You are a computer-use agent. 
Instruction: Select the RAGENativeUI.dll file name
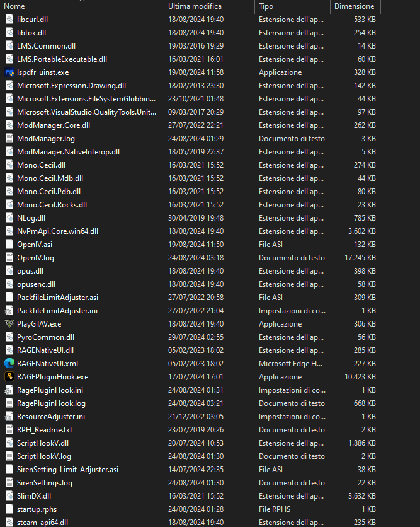(45, 350)
